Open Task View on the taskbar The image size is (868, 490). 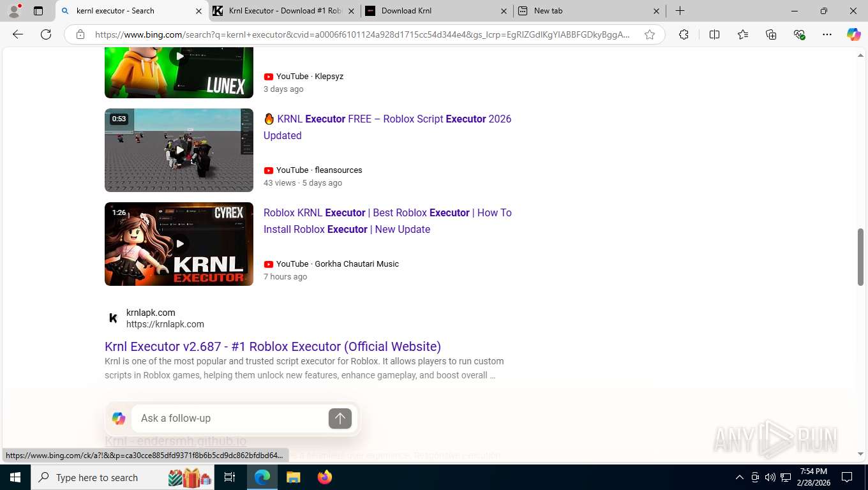[230, 477]
